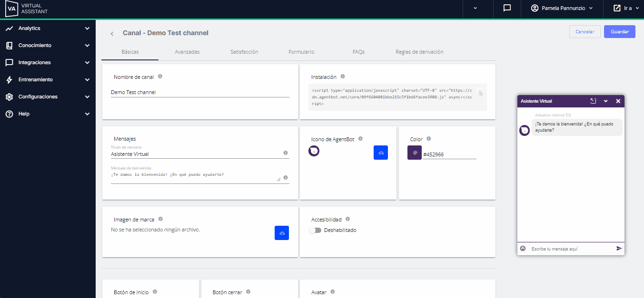Image resolution: width=644 pixels, height=298 pixels.
Task: Click the installation script code block
Action: (x=397, y=97)
